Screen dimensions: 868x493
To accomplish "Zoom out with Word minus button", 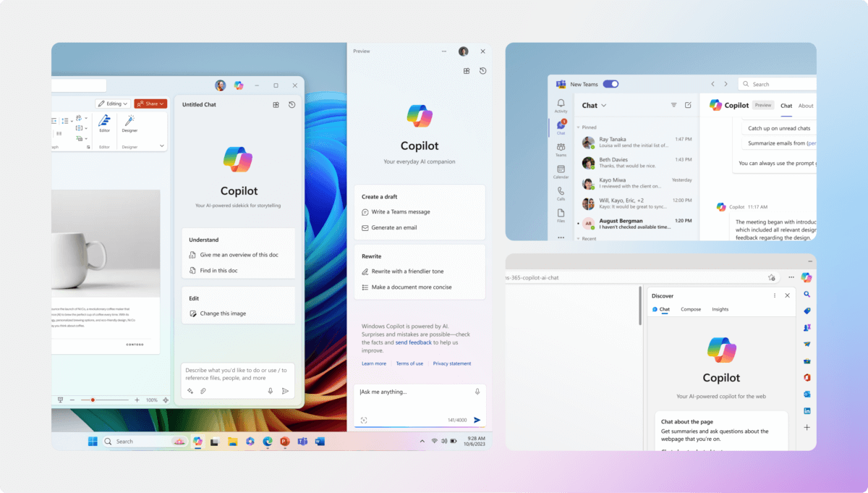I will pyautogui.click(x=74, y=400).
